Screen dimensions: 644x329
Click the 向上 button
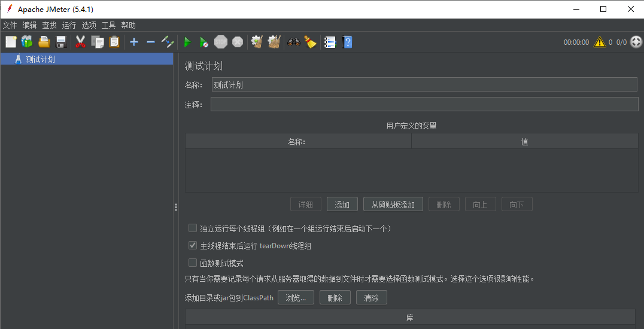[481, 204]
